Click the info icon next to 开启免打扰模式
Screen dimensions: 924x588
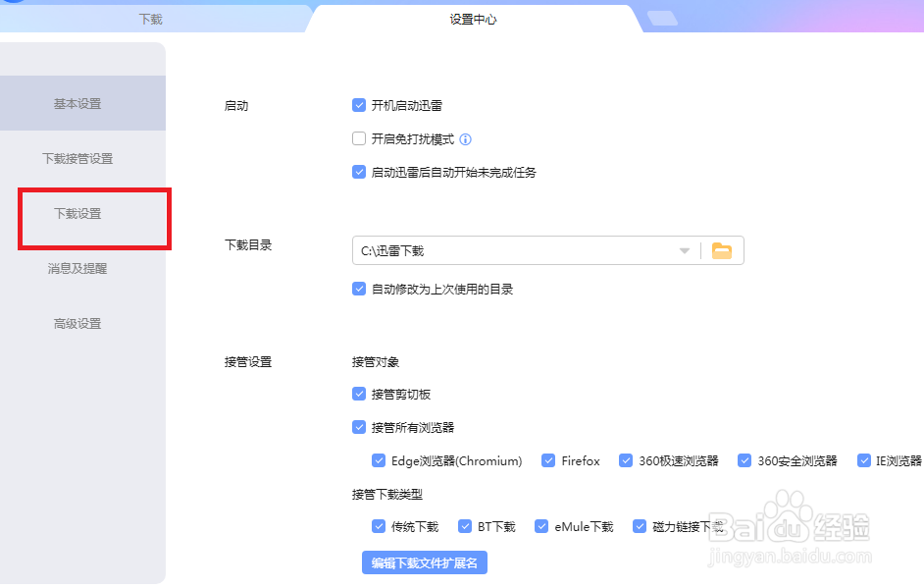465,138
